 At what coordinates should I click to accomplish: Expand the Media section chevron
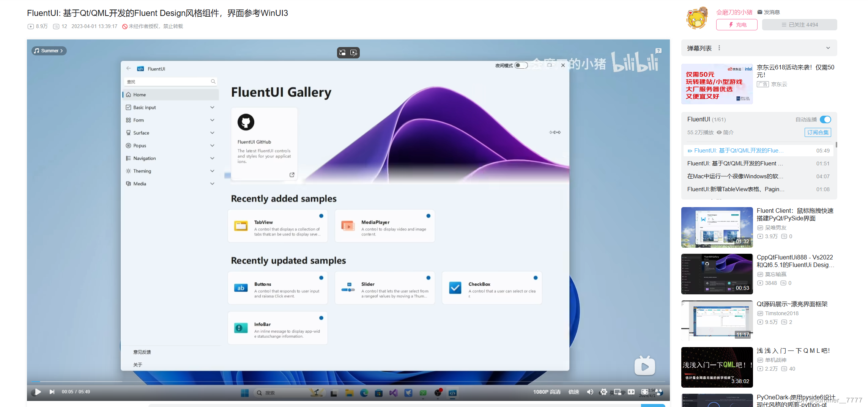point(212,184)
